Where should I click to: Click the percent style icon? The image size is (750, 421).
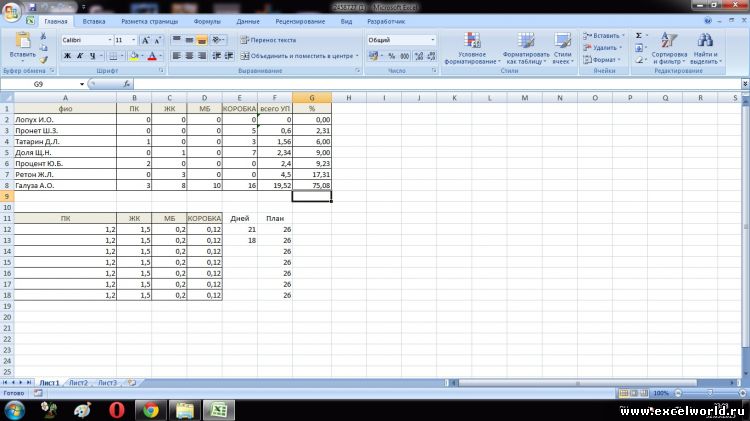coord(391,56)
